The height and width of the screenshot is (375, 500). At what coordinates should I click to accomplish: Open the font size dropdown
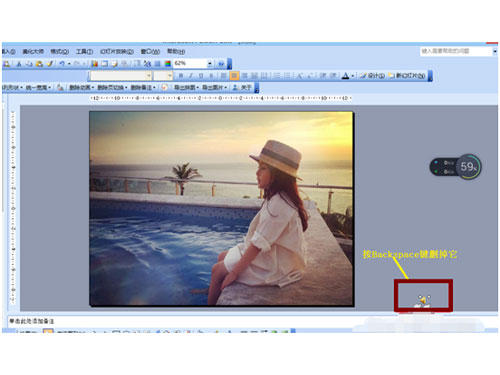coord(170,76)
